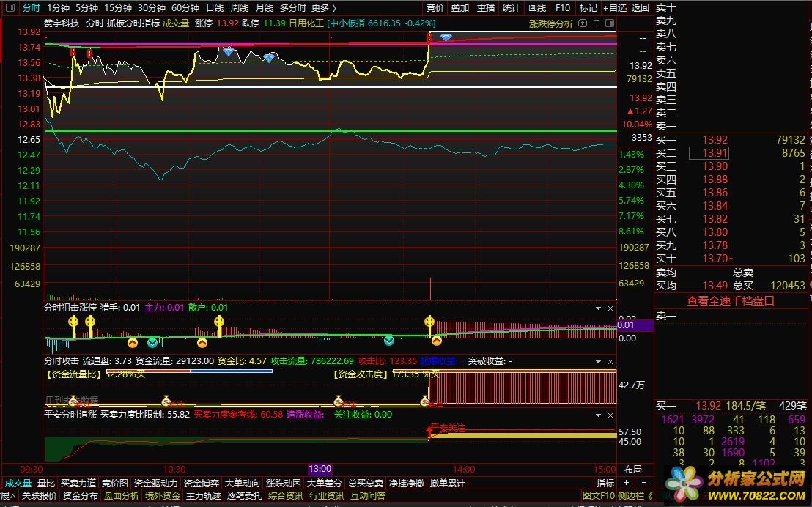812x507 pixels.
Task: Switch to the 日线 daily chart tab
Action: [215, 7]
